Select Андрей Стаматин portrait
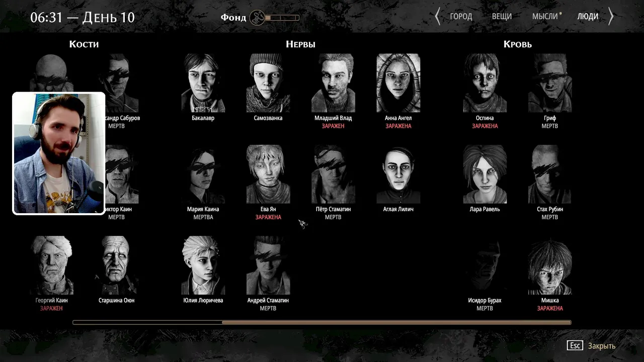This screenshot has height=362, width=644. (x=268, y=265)
